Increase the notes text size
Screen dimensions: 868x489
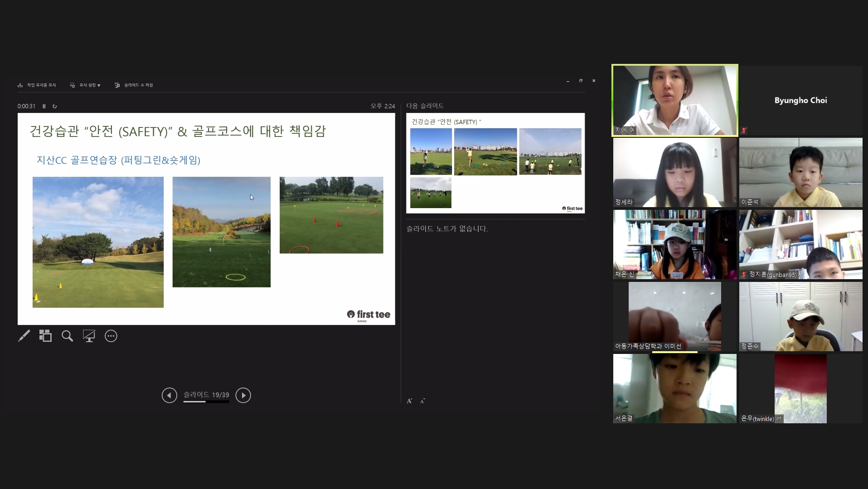tap(409, 401)
